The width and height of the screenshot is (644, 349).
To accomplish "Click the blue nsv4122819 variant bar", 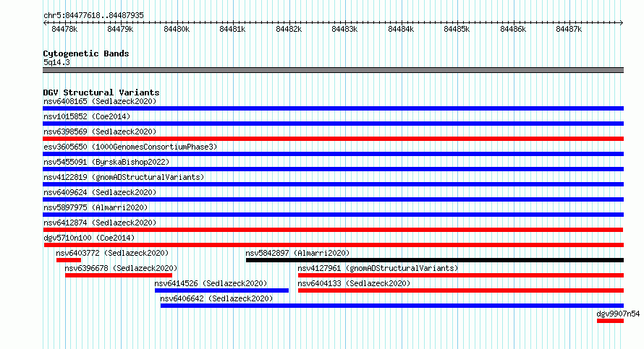I will (x=333, y=184).
